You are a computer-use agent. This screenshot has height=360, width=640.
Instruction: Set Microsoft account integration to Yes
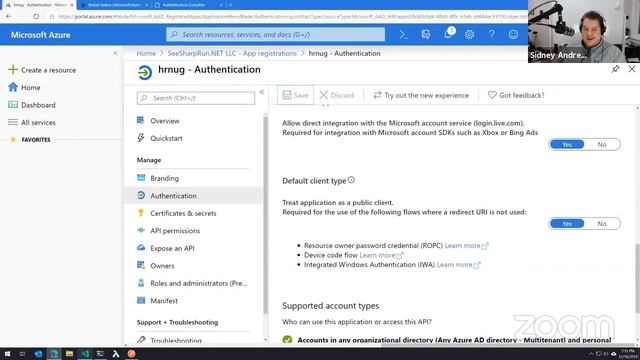click(x=567, y=144)
